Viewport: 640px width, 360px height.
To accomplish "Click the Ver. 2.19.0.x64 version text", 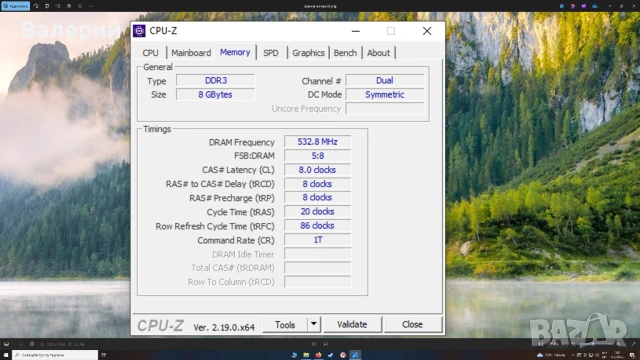I will pyautogui.click(x=224, y=327).
